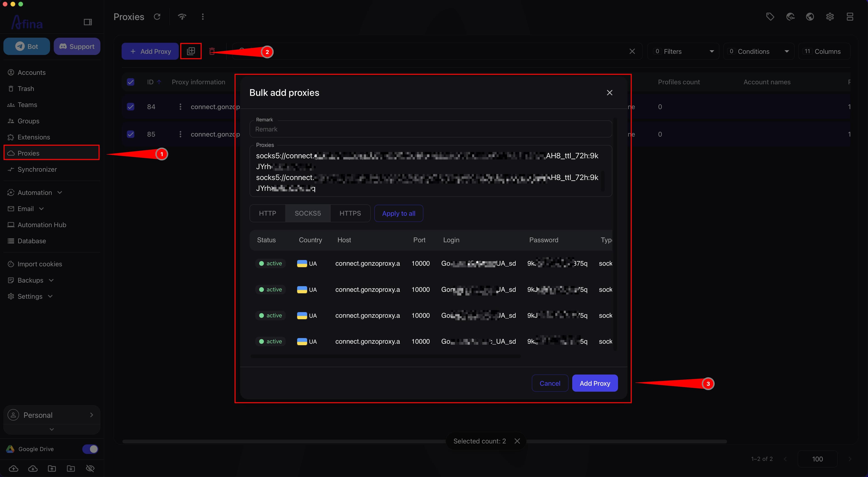Click the bulk add proxies icon
This screenshot has height=477, width=868.
pos(191,51)
